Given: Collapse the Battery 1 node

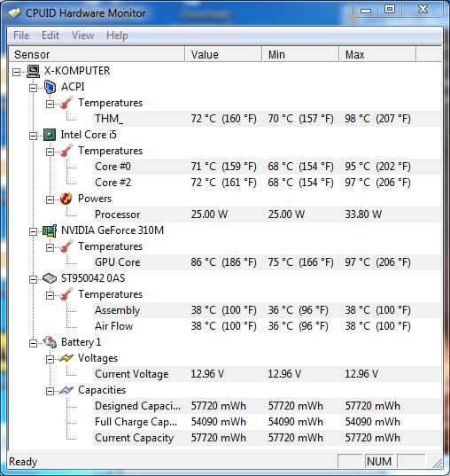Looking at the screenshot, I should (x=33, y=343).
